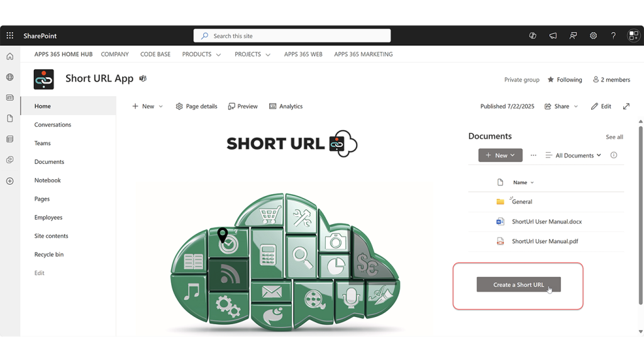Open Conversations in the left navigation
This screenshot has width=644, height=362.
point(53,125)
